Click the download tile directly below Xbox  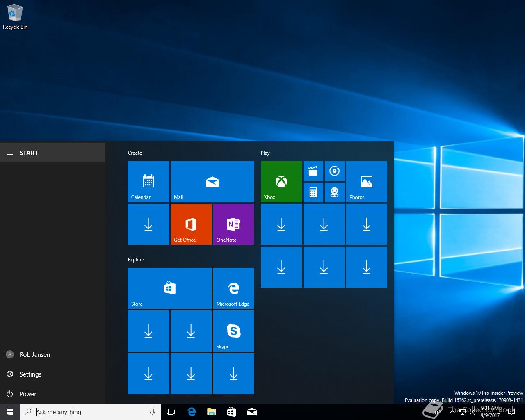coord(281,224)
